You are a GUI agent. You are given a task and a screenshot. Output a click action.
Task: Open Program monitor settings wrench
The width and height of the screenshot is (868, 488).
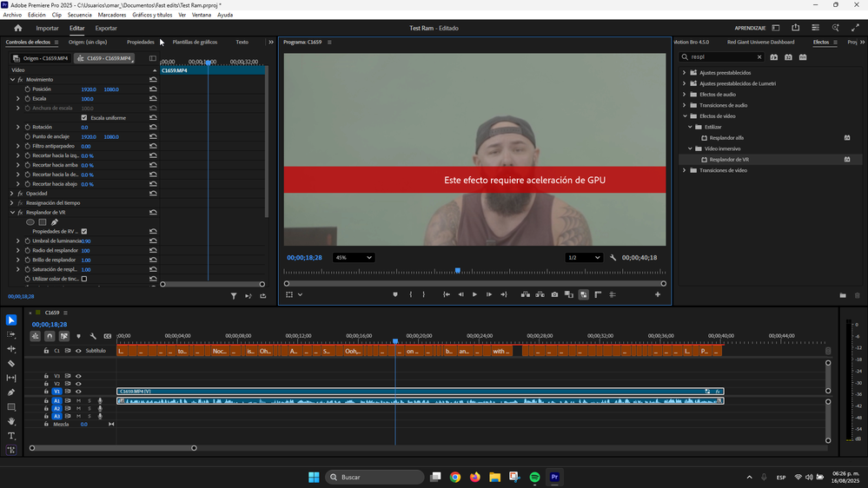point(613,257)
